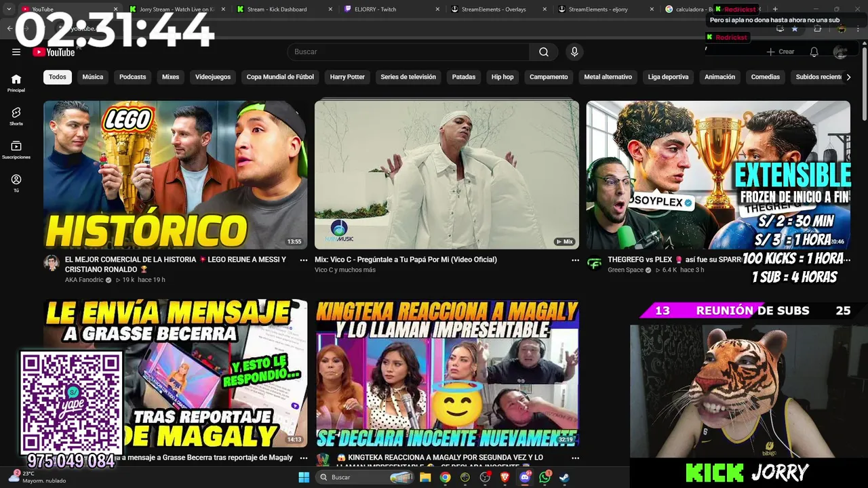Open the YouTube account avatar menu
This screenshot has width=868, height=488.
840,52
